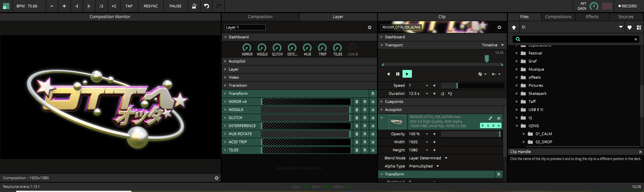Image resolution: width=644 pixels, height=192 pixels.
Task: Toggle the alpha channel A button
Action: (499, 126)
